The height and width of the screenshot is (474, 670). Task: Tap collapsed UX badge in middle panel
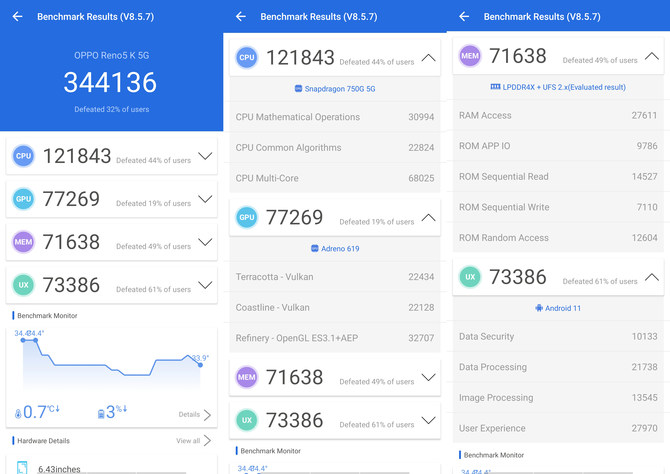(247, 420)
